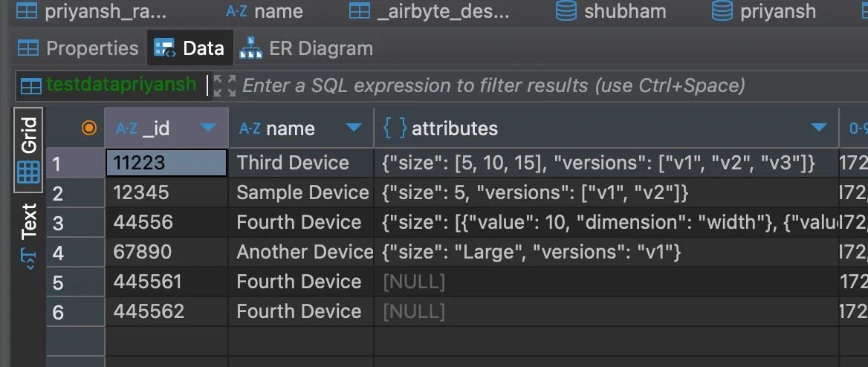The height and width of the screenshot is (367, 868).
Task: Click the expand filter panel icon
Action: point(224,86)
